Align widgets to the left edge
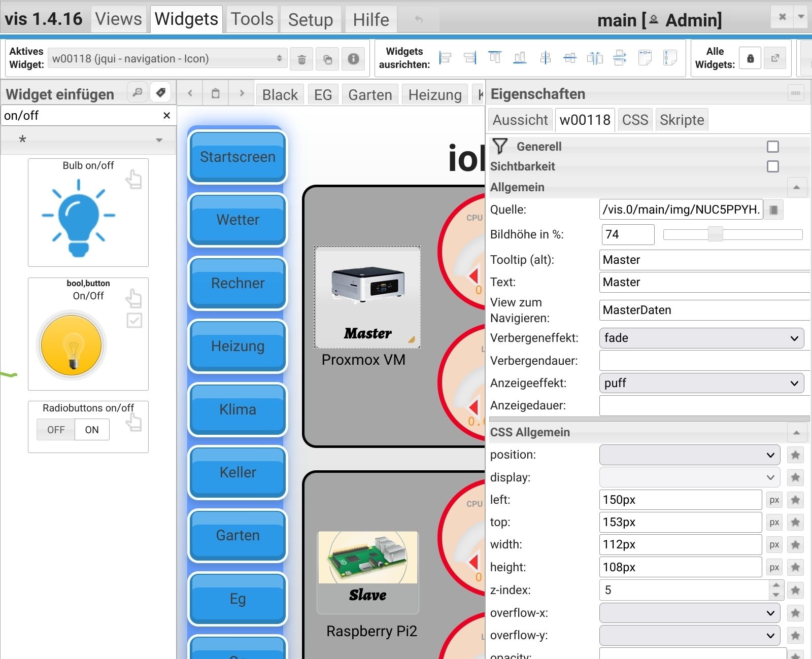The width and height of the screenshot is (812, 659). click(x=445, y=58)
